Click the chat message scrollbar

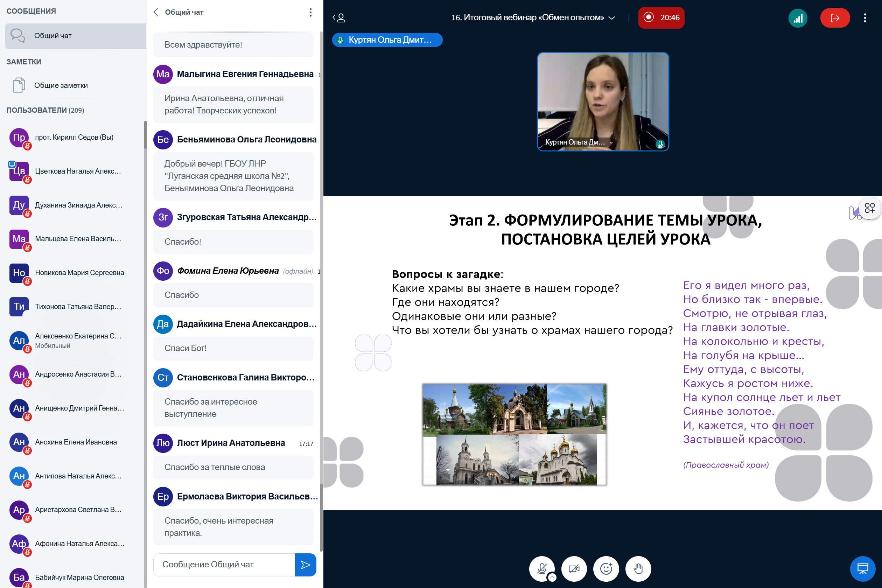click(321, 518)
